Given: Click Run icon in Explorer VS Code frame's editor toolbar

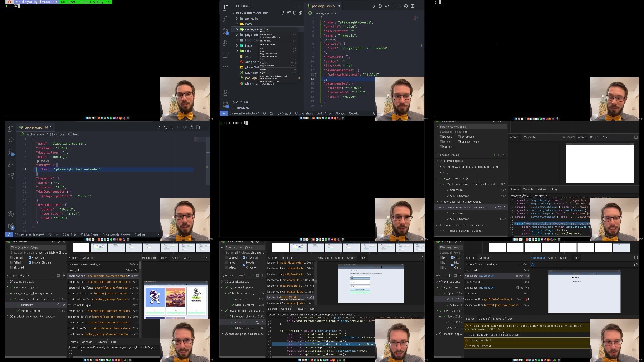Looking at the screenshot, I should [374, 6].
